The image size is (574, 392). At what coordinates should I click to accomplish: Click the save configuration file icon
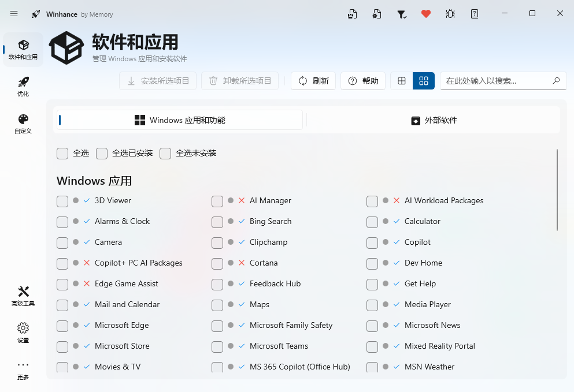[352, 14]
